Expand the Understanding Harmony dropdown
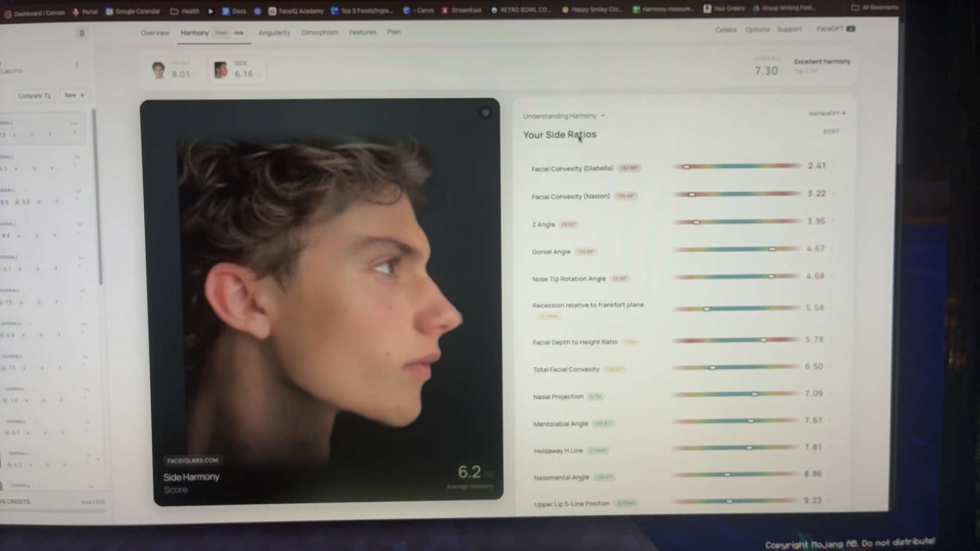980x551 pixels. tap(563, 116)
